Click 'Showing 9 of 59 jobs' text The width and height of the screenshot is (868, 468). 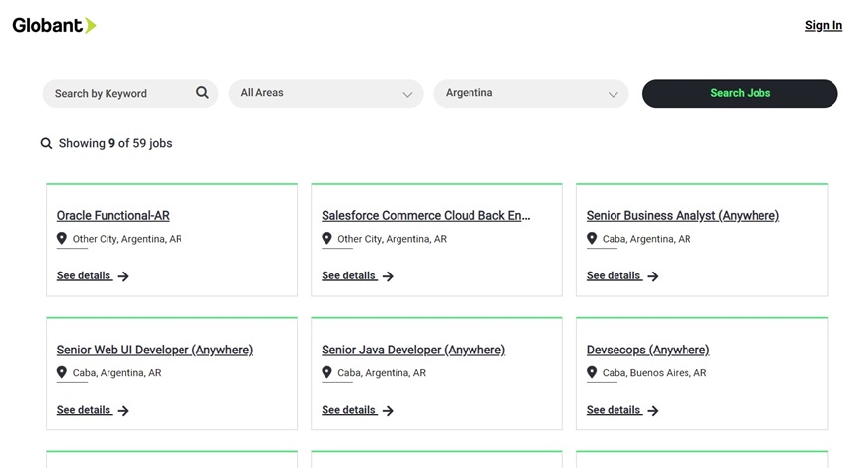coord(115,143)
